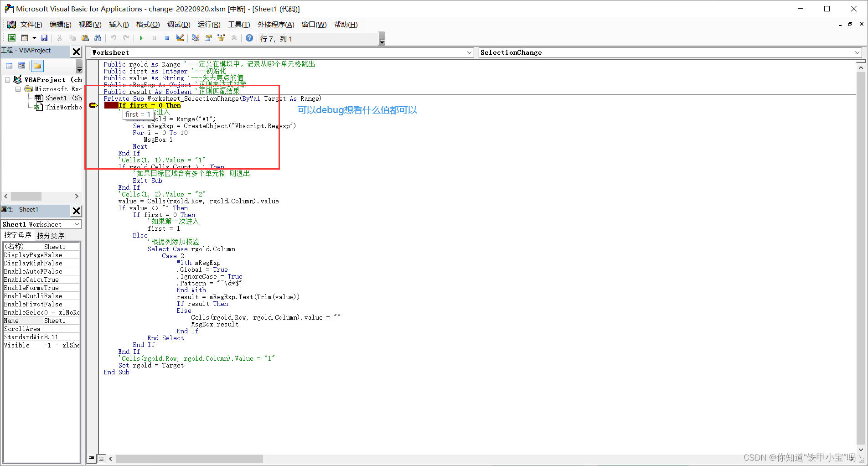Stop execution with the Reset square icon

(x=167, y=38)
